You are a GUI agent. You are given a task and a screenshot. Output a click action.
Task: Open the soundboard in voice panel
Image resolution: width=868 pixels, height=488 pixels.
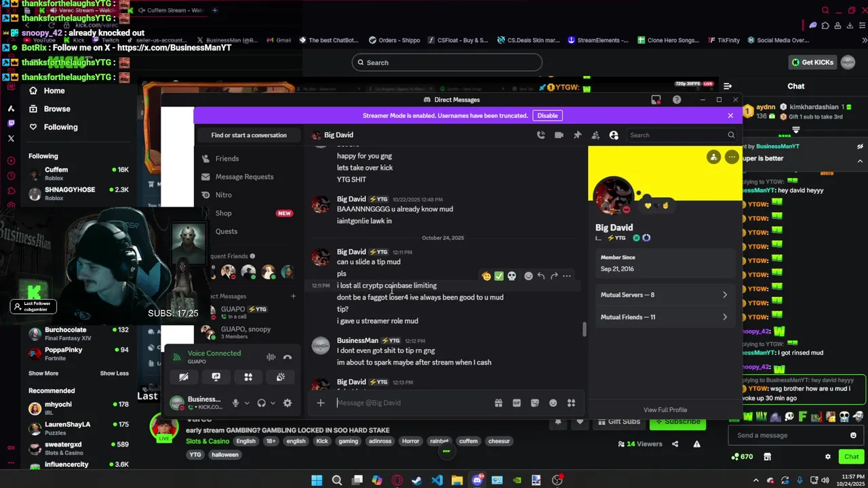280,377
